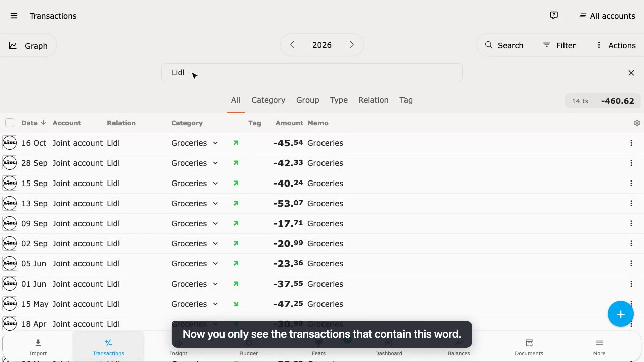644x362 pixels.
Task: Open table column settings gear
Action: point(637,123)
